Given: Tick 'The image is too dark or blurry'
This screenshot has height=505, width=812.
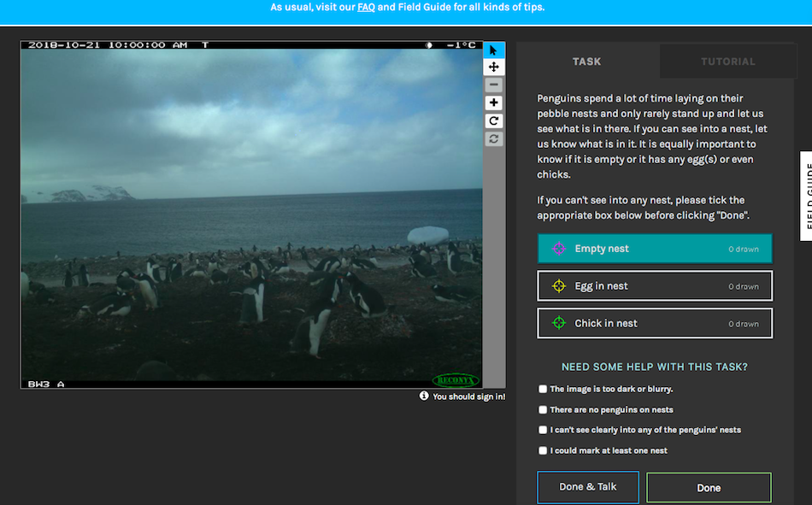Looking at the screenshot, I should (543, 389).
